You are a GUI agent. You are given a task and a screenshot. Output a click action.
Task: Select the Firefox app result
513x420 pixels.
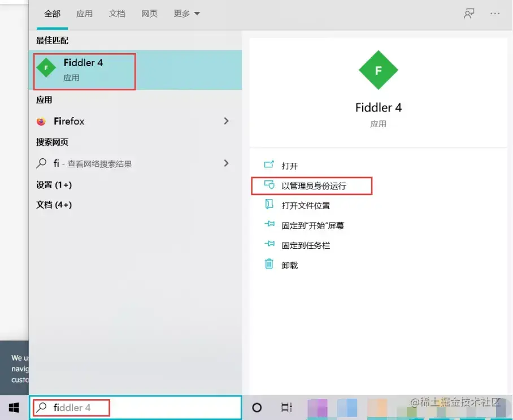coord(136,121)
